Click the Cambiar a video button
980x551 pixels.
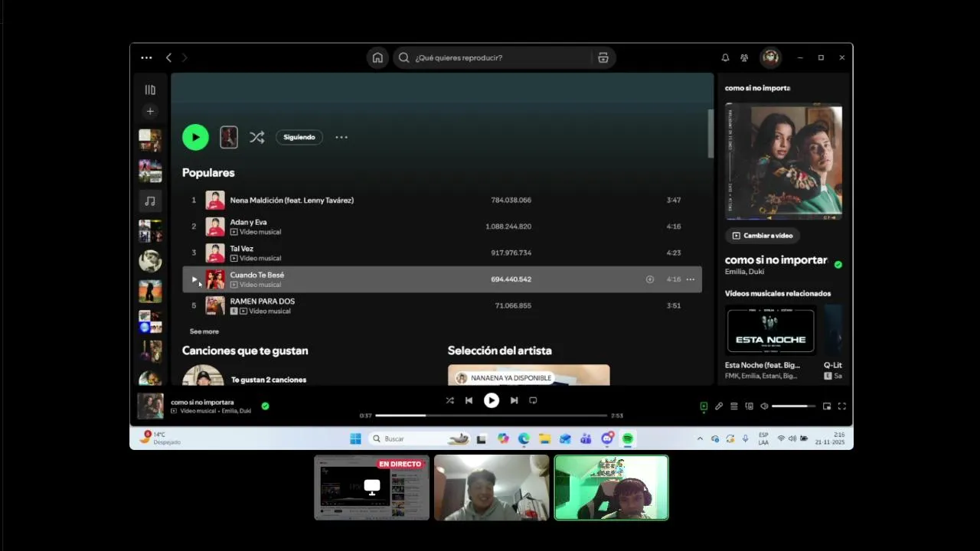pos(762,236)
